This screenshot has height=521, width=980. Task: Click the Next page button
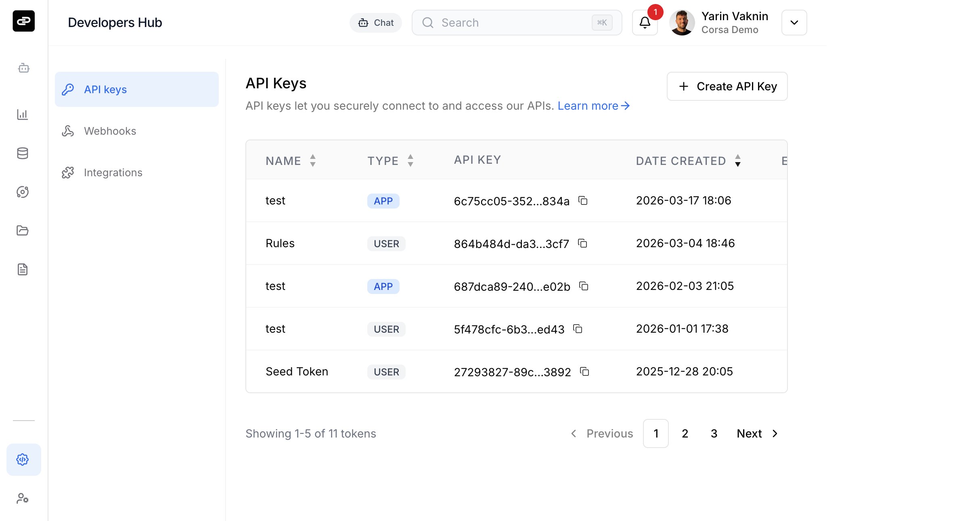tap(758, 433)
